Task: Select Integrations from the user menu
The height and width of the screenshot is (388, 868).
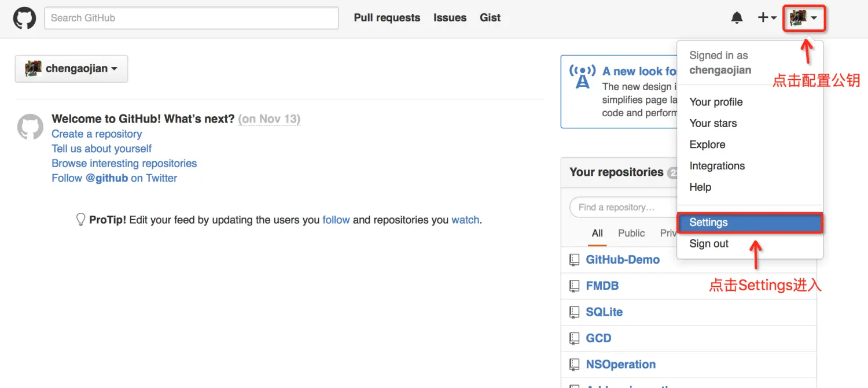Action: tap(717, 166)
